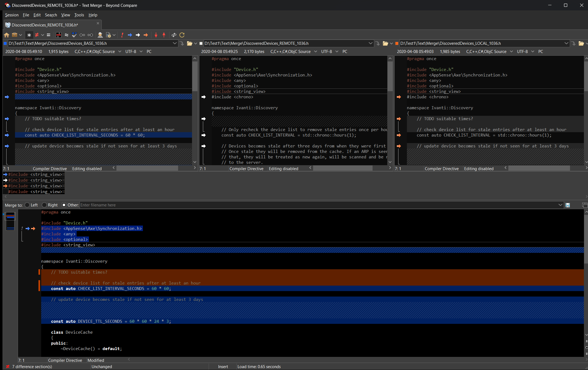Click the blue arrow beside CHECK_LIST_INTERVAL_SECONDS in BASE pane
This screenshot has width=588, height=370.
(x=7, y=135)
